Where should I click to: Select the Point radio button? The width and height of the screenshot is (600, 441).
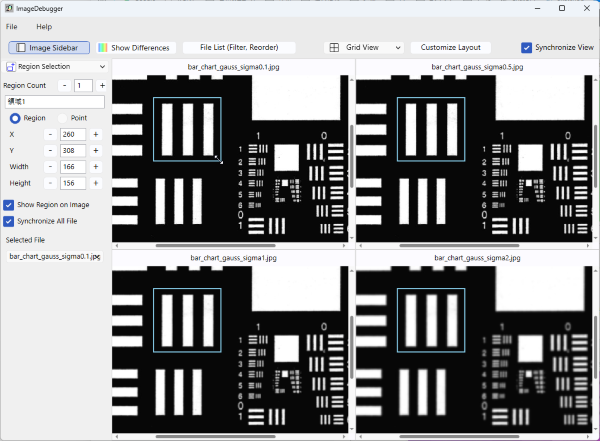tap(63, 118)
